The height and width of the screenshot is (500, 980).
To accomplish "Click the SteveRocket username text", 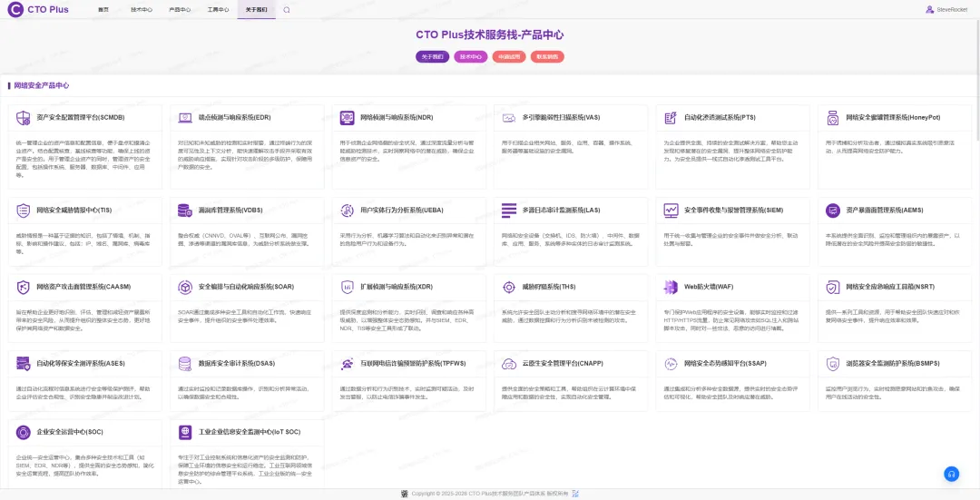I will coord(952,10).
